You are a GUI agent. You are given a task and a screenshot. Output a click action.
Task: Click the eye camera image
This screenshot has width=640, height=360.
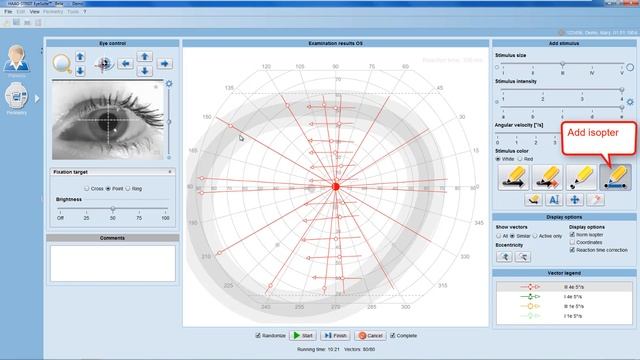[108, 120]
